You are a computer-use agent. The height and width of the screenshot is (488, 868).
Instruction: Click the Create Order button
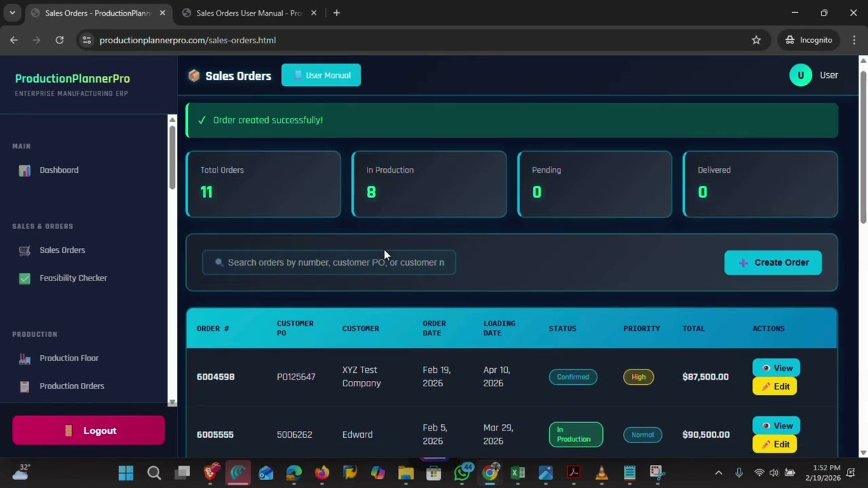[773, 263]
